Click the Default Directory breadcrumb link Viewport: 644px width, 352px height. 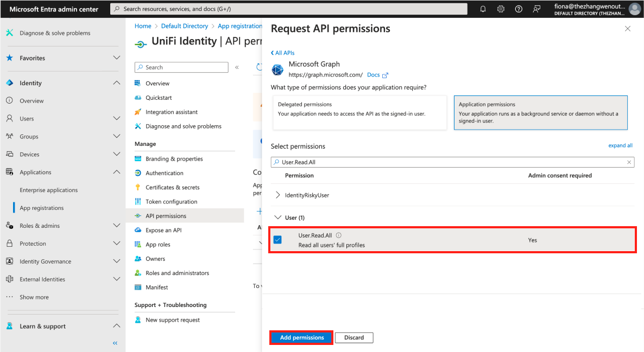(x=185, y=26)
